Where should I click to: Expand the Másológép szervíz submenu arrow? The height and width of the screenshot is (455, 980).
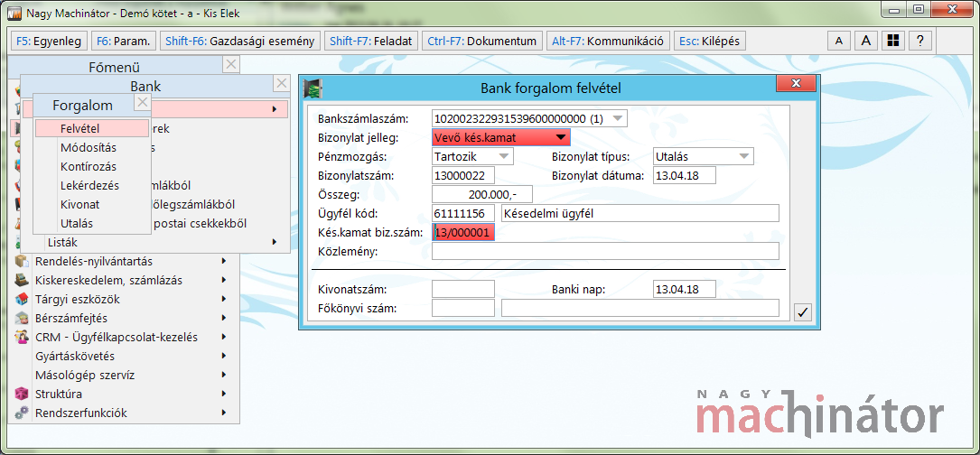point(224,375)
